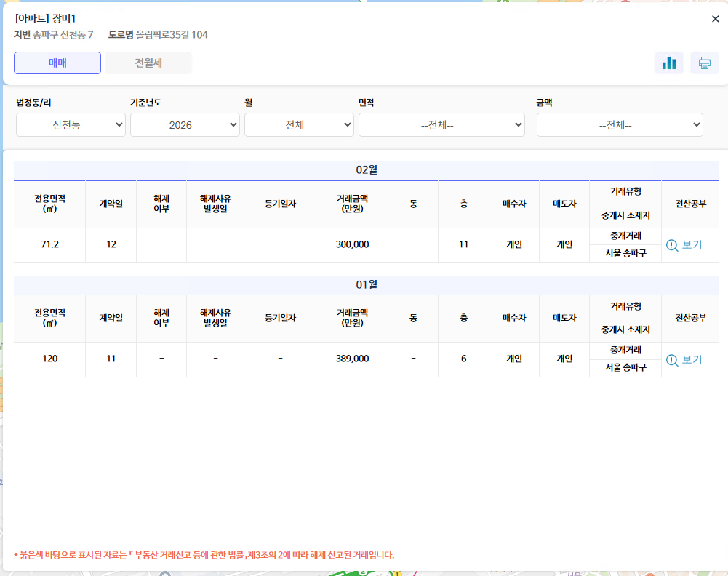The height and width of the screenshot is (576, 728).
Task: Click the 02월 section header
Action: (x=367, y=170)
